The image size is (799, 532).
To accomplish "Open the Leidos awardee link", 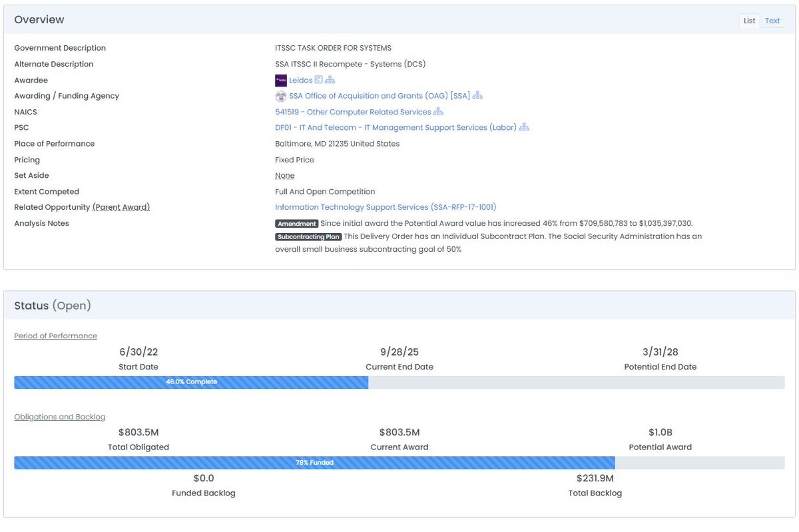I will [x=300, y=80].
